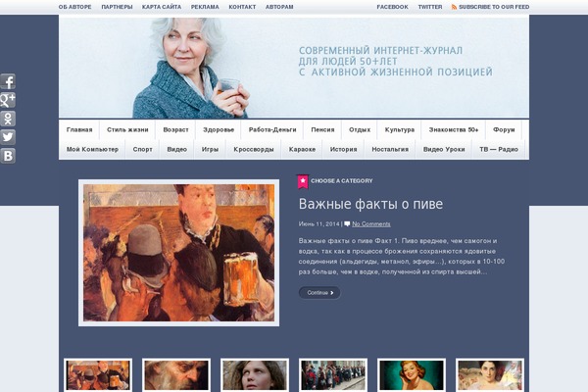Click the comment bubble icon near No Comments
The image size is (588, 392).
click(x=347, y=224)
